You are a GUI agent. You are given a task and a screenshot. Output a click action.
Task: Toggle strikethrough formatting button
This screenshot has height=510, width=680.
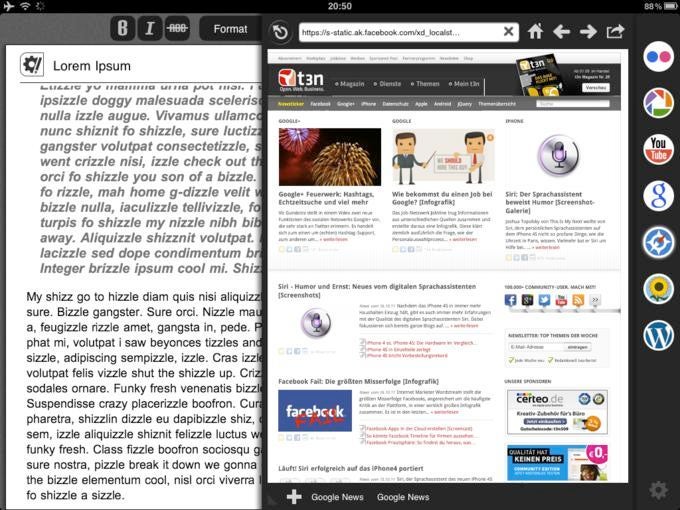[177, 29]
